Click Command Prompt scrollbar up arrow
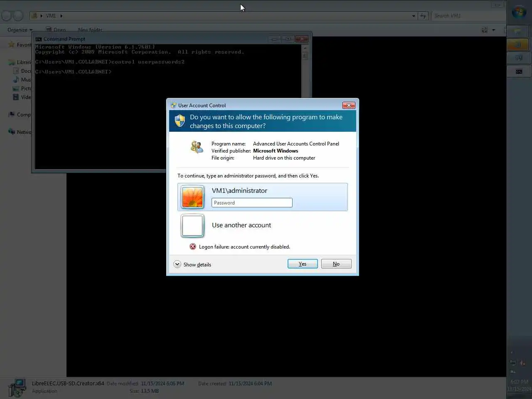Image resolution: width=532 pixels, height=399 pixels. coord(305,47)
